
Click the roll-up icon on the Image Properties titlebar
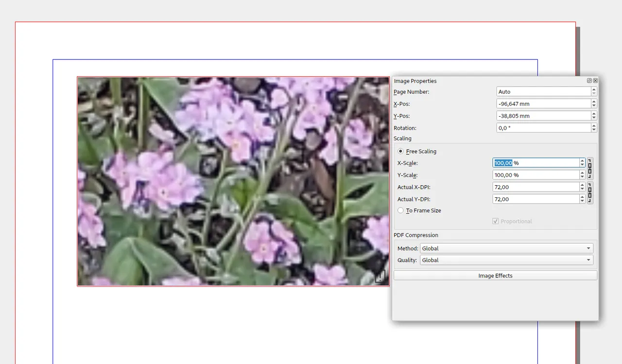pyautogui.click(x=589, y=81)
